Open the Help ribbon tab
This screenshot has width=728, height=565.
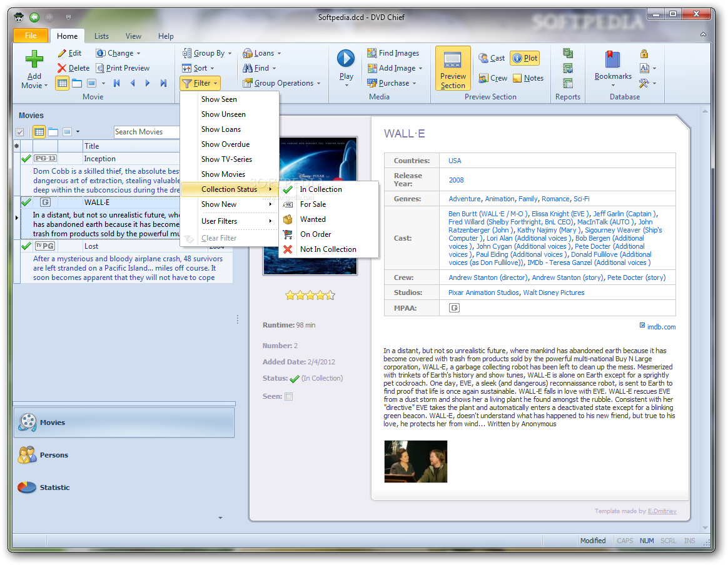coord(166,36)
